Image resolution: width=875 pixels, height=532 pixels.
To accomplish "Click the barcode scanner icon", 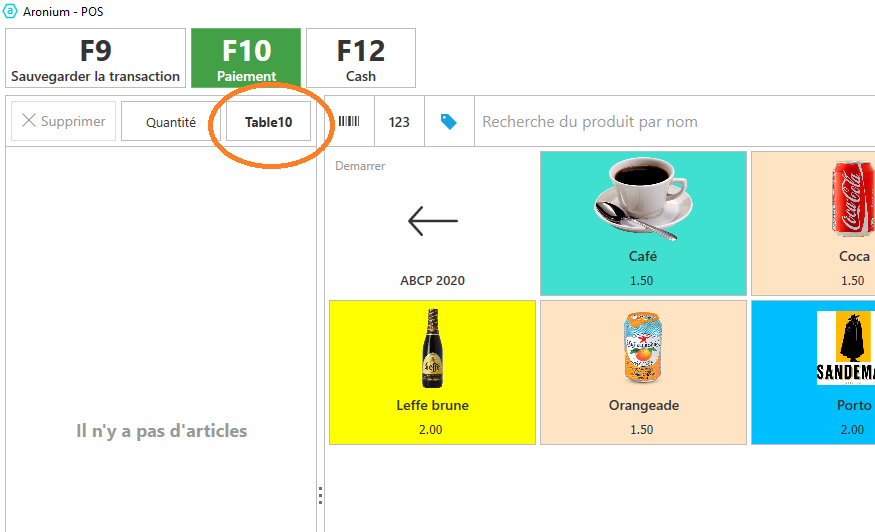I will (x=349, y=122).
